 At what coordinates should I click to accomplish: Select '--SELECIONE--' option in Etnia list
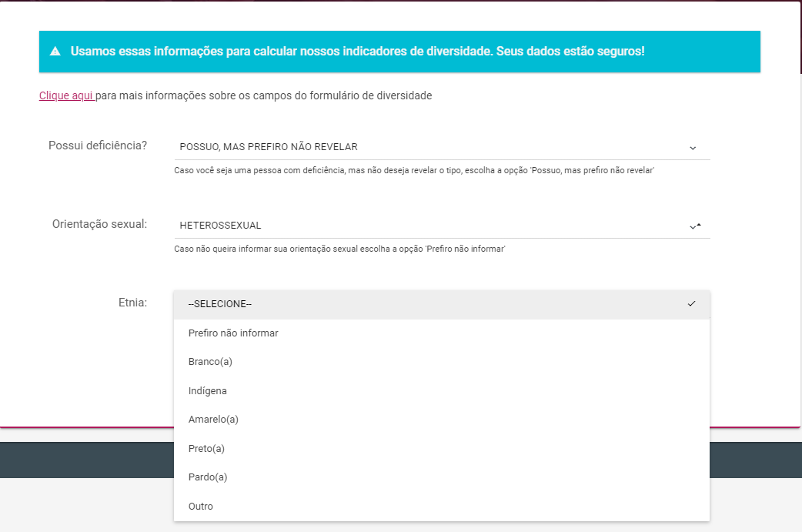coord(442,304)
